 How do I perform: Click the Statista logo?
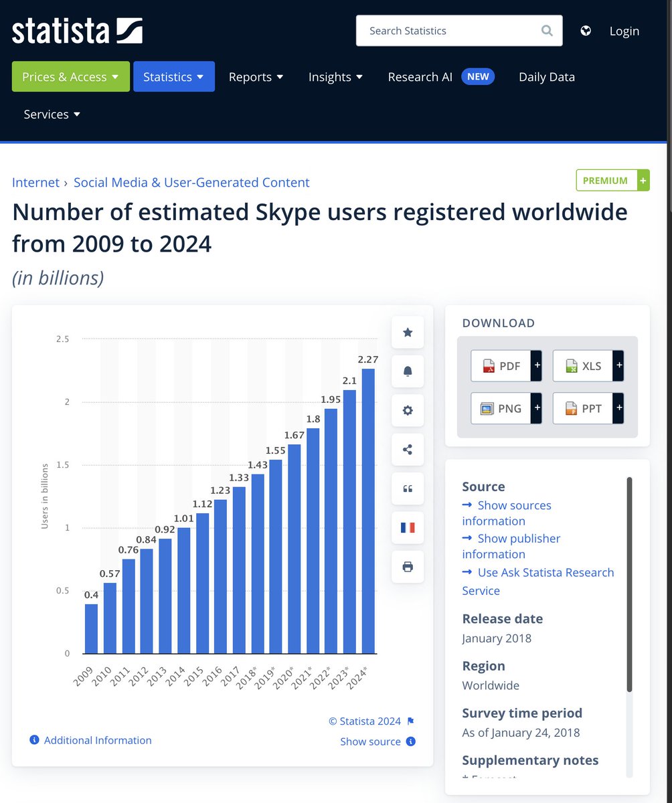77,31
